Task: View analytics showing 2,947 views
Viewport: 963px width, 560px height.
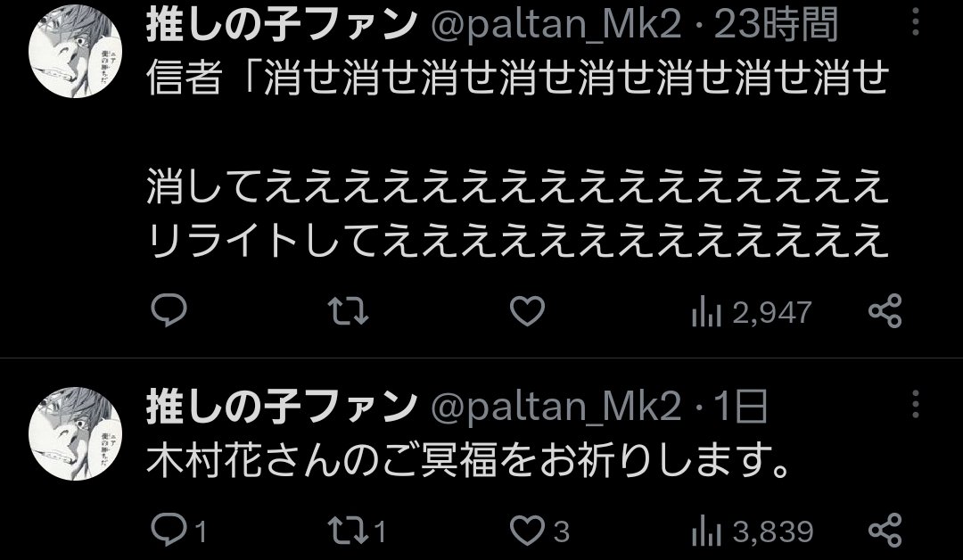Action: point(752,312)
